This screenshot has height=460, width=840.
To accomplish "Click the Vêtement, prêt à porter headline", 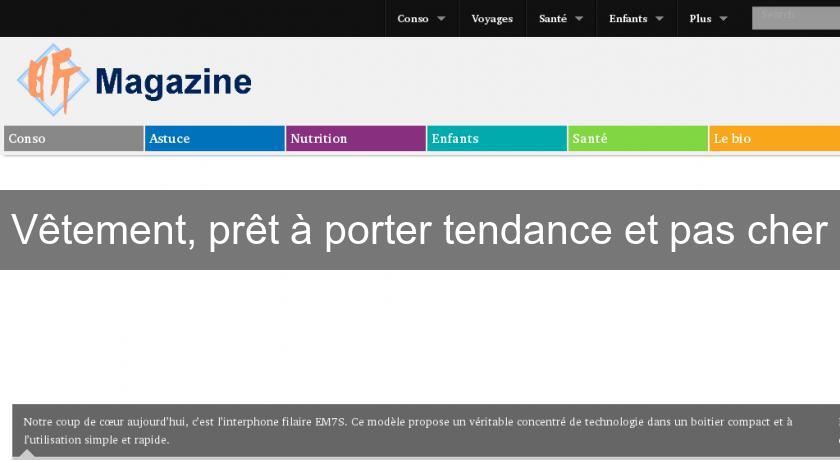I will point(420,230).
